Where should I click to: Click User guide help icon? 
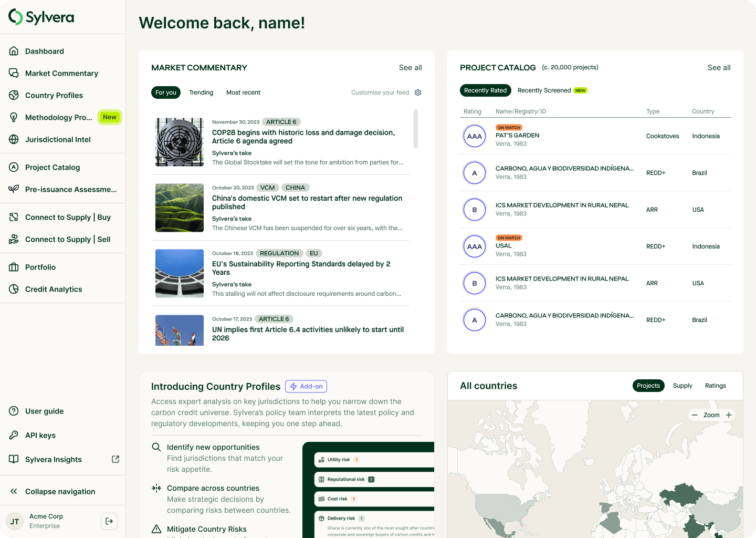tap(14, 411)
